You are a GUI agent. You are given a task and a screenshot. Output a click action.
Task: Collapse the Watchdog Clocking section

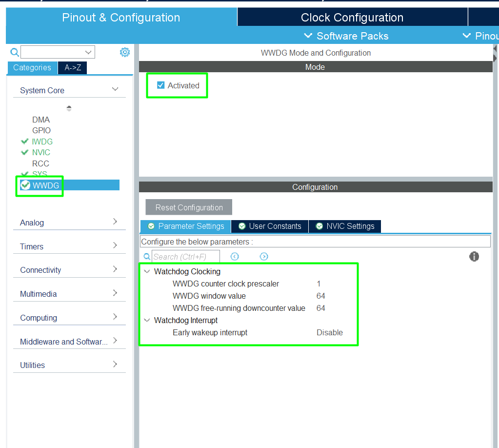(147, 271)
